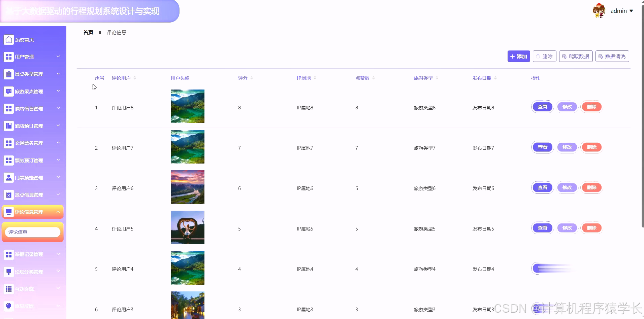This screenshot has height=319, width=644.
Task: Select the 评论信息 submenu entry
Action: click(32, 232)
